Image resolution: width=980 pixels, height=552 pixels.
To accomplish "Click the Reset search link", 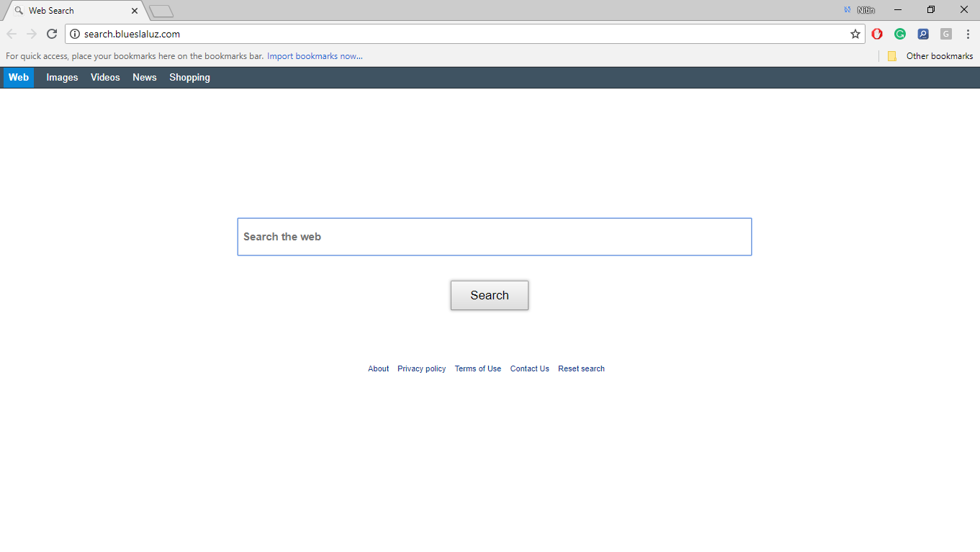I will coord(581,368).
